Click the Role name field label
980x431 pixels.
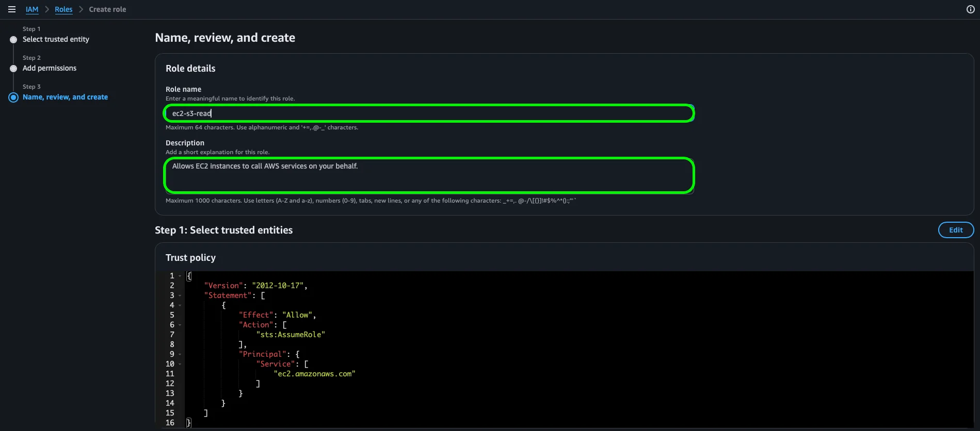183,89
